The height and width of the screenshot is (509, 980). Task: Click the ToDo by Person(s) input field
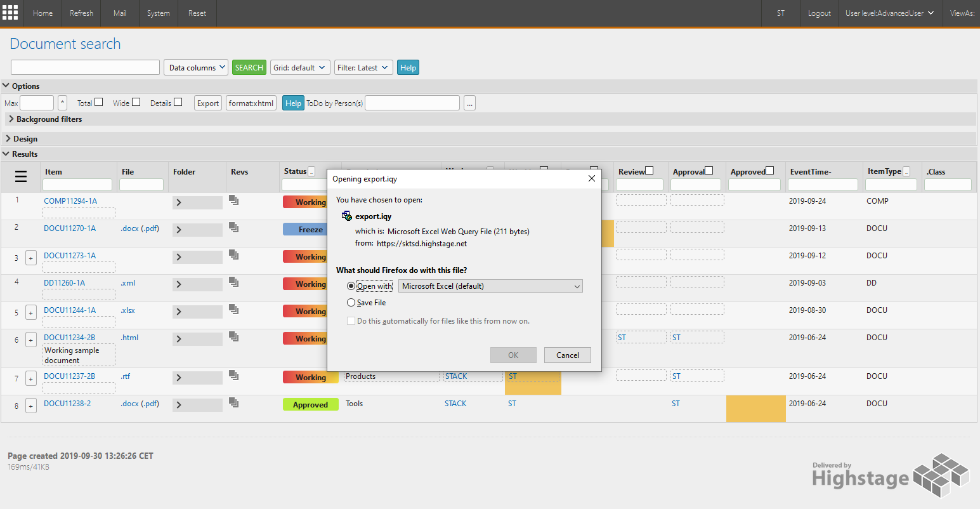[412, 103]
